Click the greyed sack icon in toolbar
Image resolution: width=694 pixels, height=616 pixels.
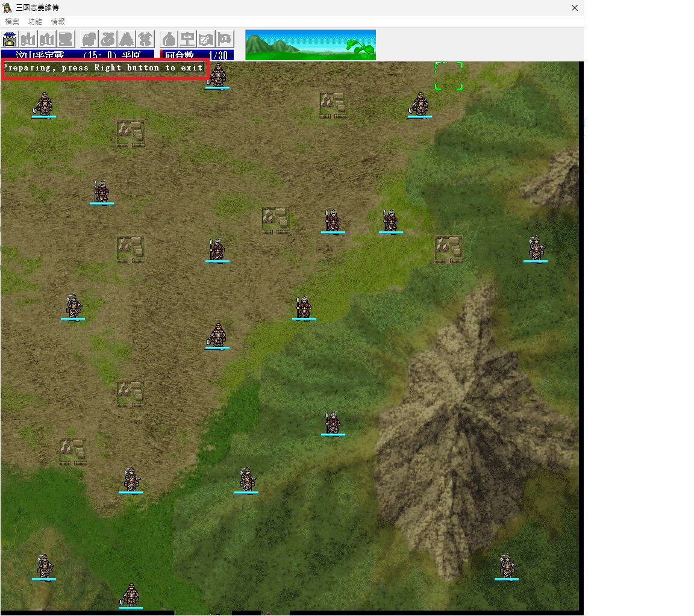tap(108, 39)
